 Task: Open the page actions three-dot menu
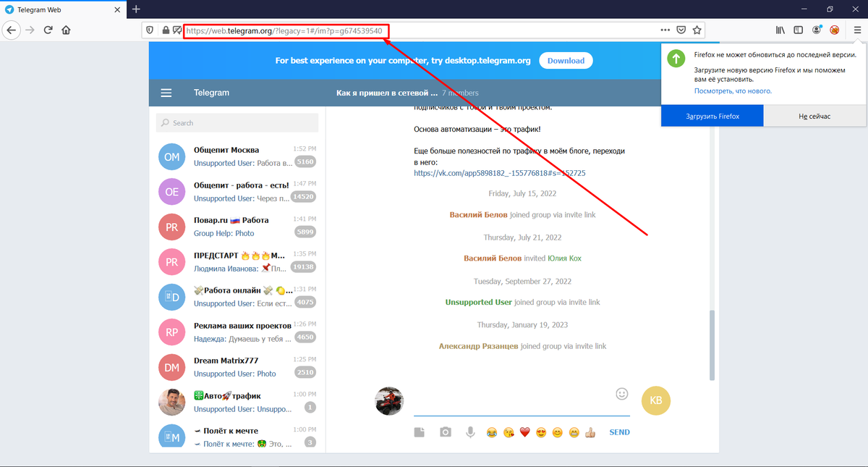pos(665,30)
